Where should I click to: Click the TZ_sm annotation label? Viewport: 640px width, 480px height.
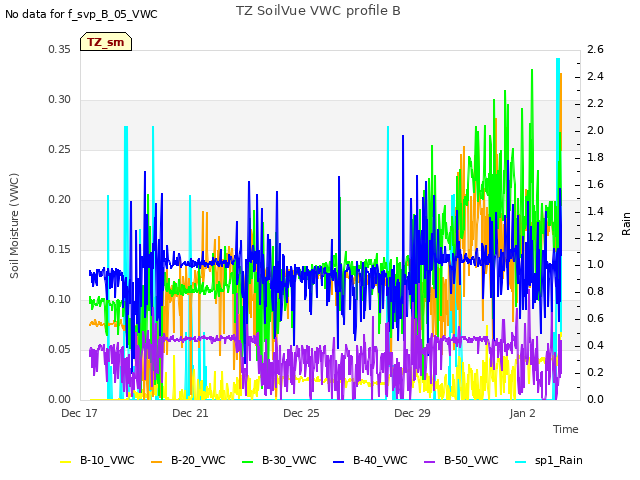(106, 42)
